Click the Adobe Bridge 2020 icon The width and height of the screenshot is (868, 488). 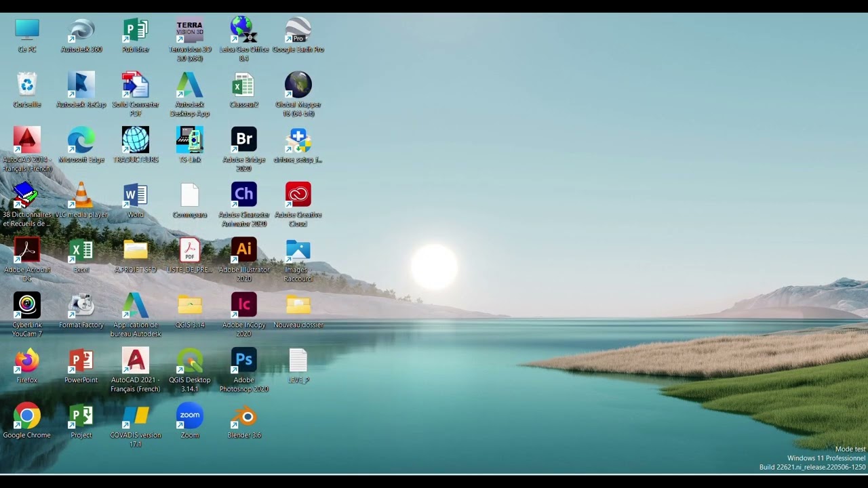tap(244, 140)
